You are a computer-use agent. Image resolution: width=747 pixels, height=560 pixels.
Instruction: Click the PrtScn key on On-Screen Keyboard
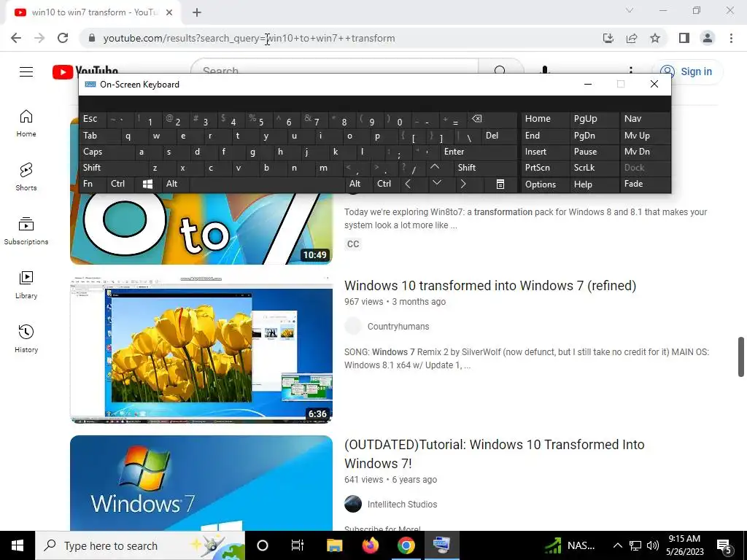[x=545, y=168]
